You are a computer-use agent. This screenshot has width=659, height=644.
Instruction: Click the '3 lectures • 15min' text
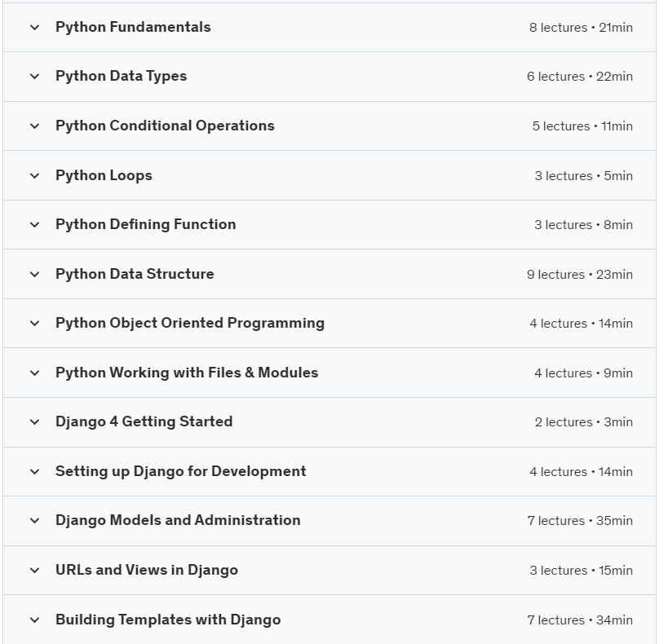[x=581, y=571]
